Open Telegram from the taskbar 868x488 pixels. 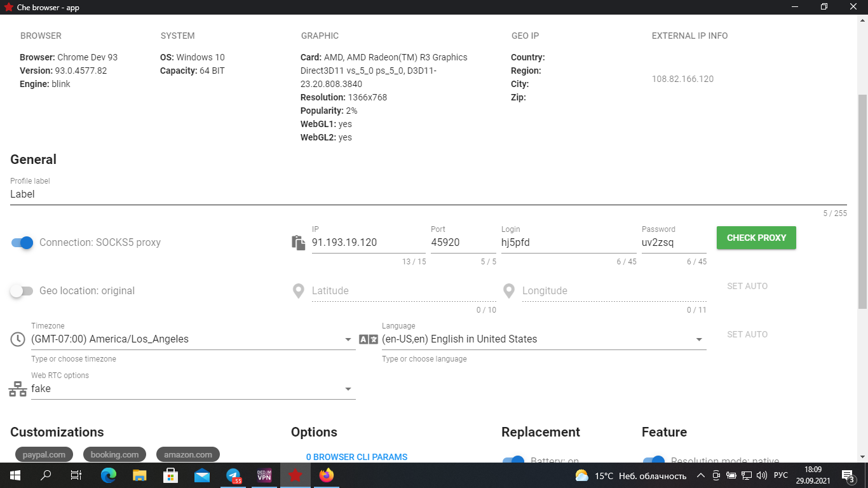[x=233, y=475]
